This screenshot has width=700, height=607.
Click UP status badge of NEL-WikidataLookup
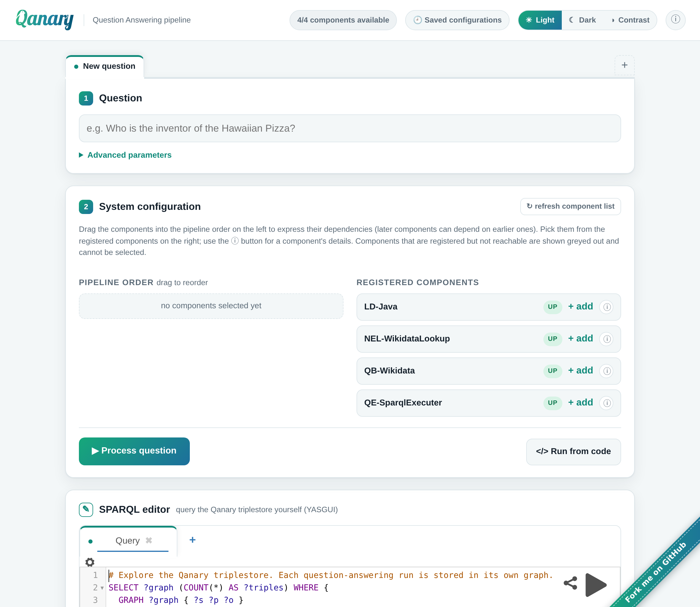(x=553, y=339)
